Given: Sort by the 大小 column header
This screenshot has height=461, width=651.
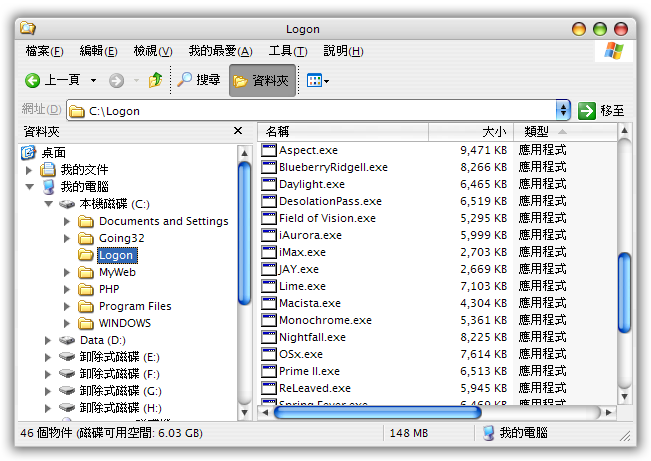Looking at the screenshot, I should pos(471,132).
